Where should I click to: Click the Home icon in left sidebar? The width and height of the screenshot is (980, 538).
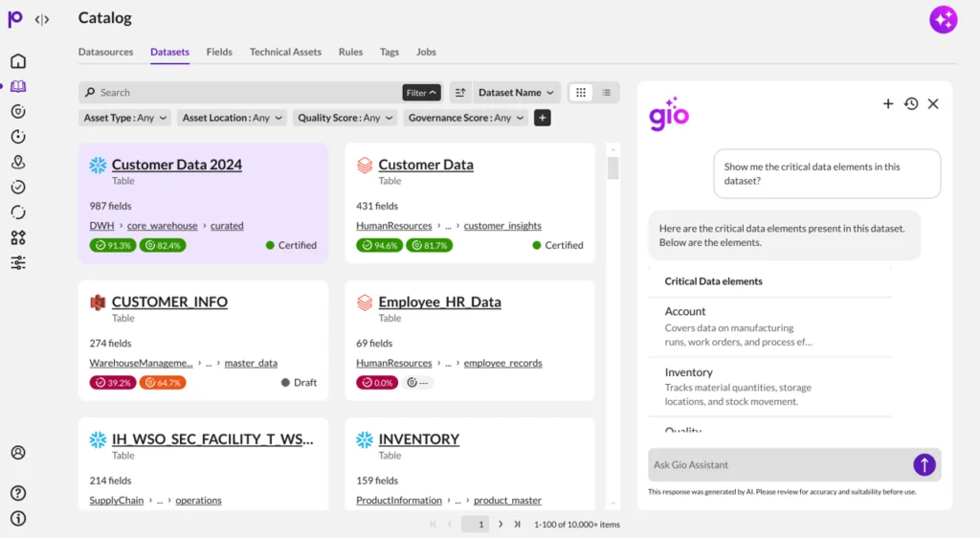coord(18,61)
